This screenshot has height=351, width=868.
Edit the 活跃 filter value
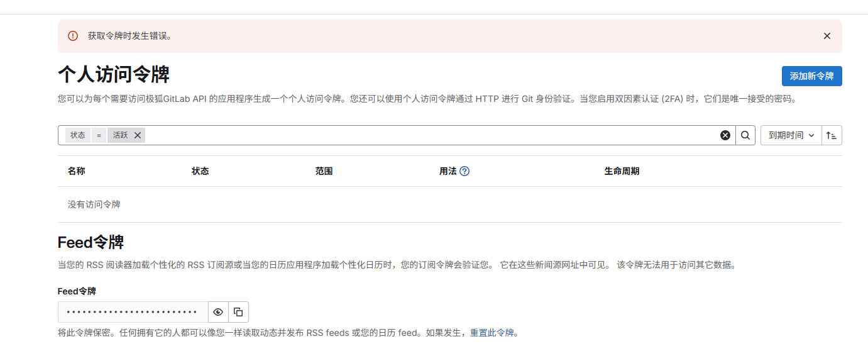(x=120, y=135)
